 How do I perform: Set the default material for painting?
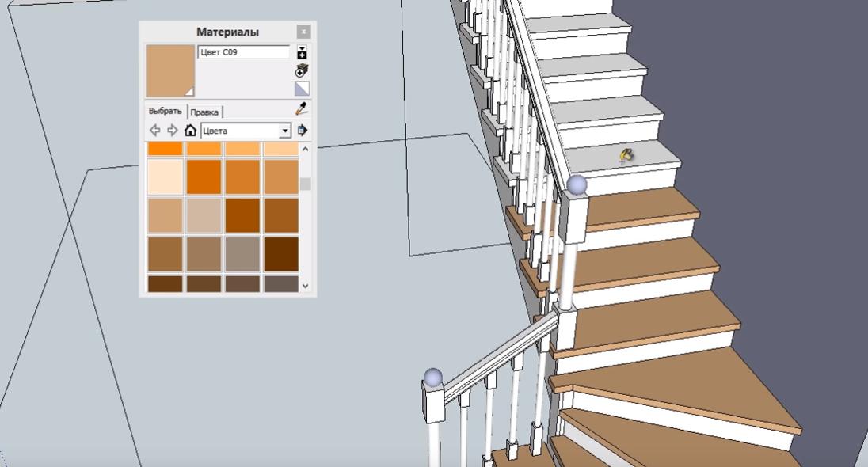coord(302,89)
